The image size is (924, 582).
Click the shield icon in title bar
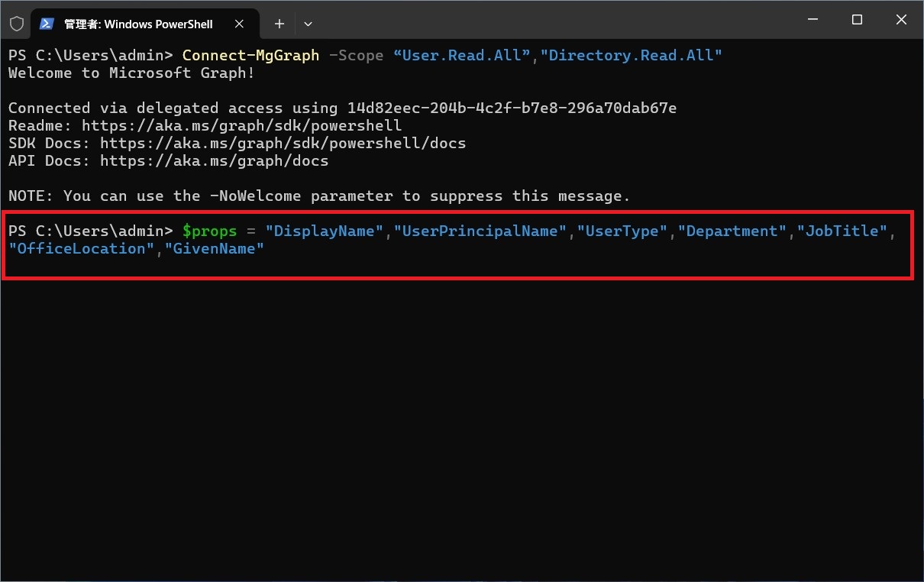(x=17, y=24)
